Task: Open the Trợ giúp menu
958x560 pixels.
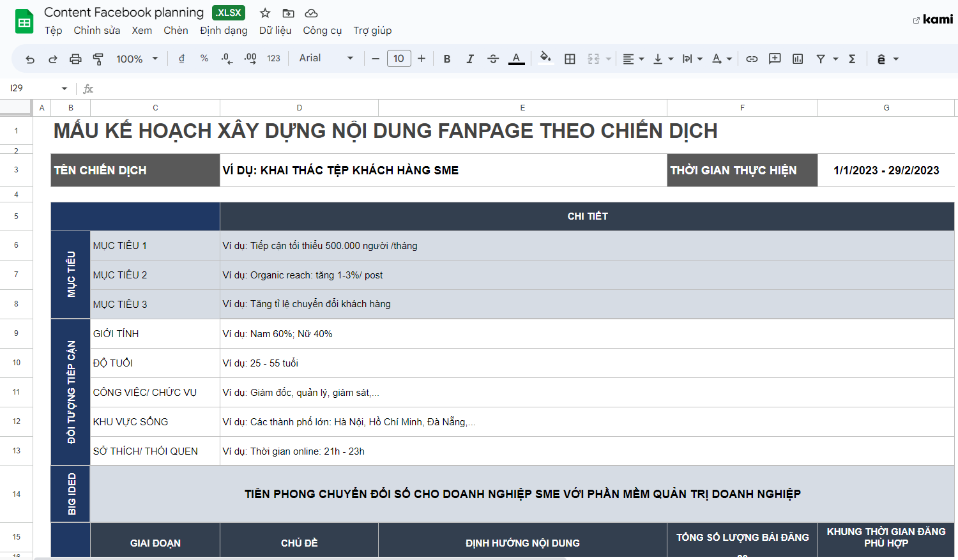Action: pos(372,31)
